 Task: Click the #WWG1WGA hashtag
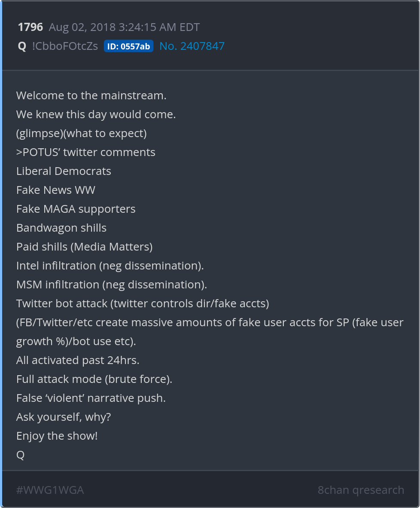50,490
